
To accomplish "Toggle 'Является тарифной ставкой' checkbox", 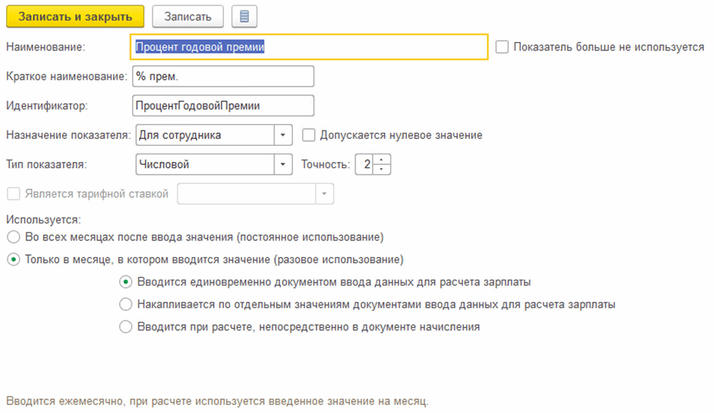I will [x=13, y=194].
